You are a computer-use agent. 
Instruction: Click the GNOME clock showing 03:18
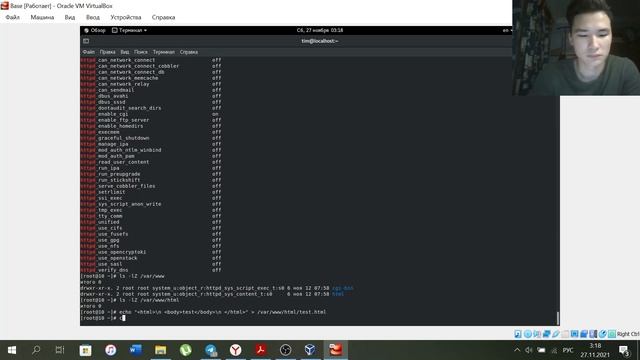tap(320, 30)
